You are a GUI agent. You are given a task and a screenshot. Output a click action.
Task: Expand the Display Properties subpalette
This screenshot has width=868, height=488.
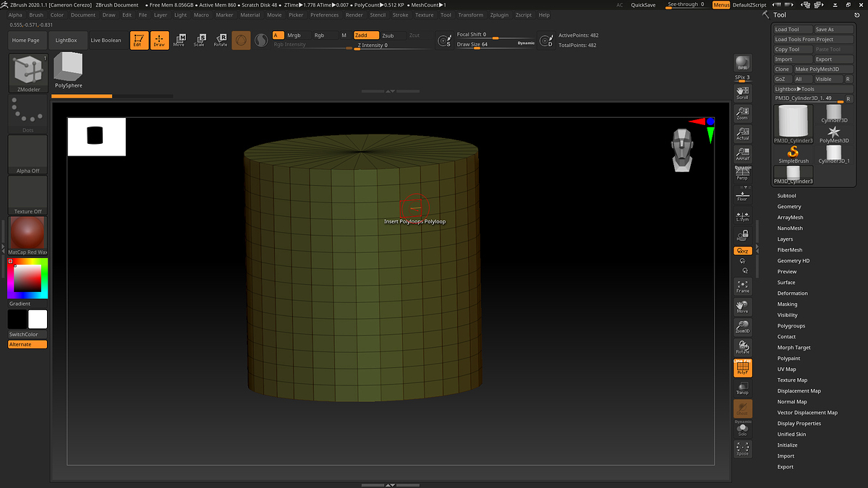click(x=799, y=424)
